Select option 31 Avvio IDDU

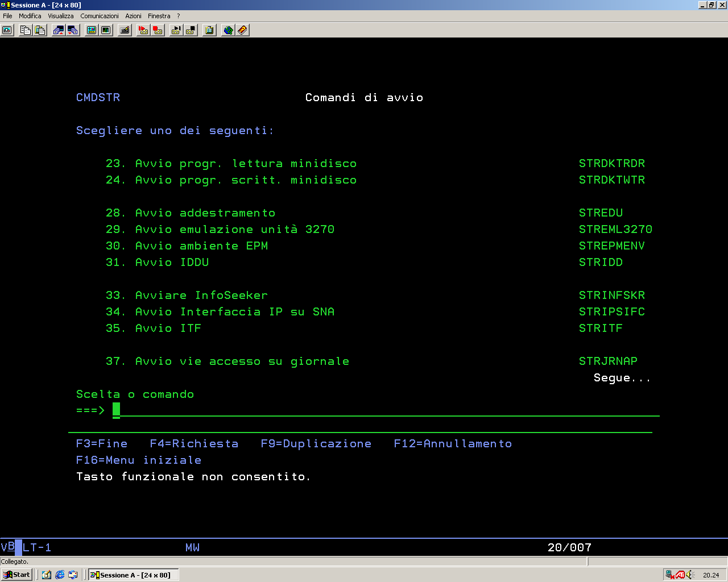pos(158,263)
